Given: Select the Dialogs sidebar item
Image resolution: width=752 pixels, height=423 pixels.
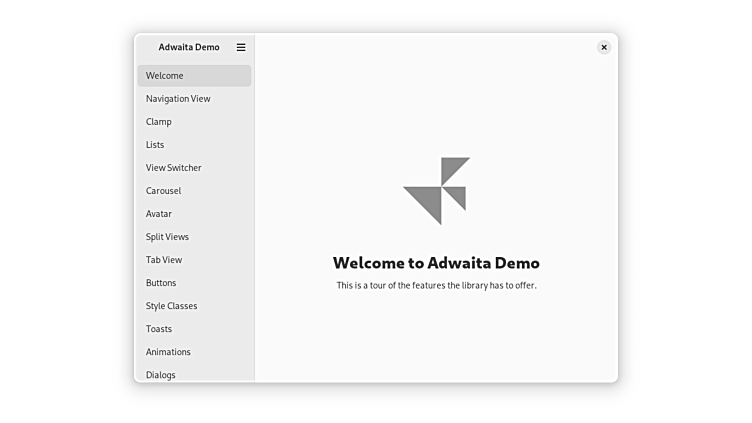Looking at the screenshot, I should point(194,374).
